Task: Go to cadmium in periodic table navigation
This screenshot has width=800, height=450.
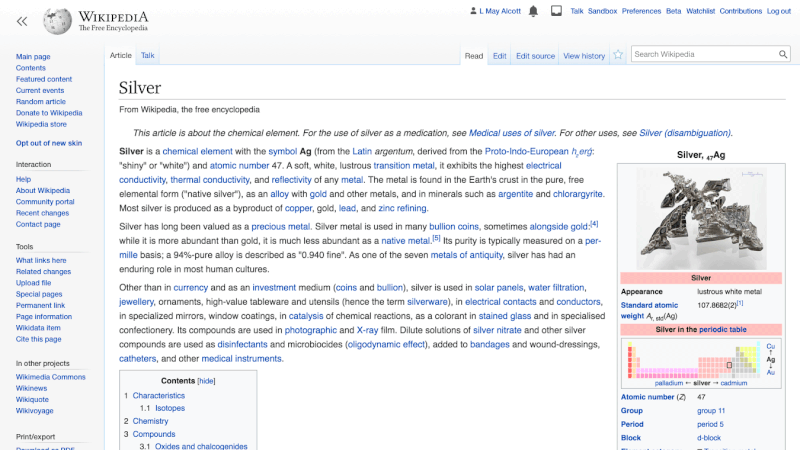Action: (732, 383)
